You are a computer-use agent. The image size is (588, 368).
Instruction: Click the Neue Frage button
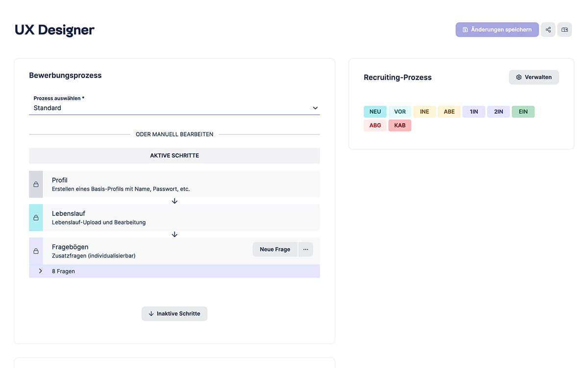pyautogui.click(x=275, y=249)
